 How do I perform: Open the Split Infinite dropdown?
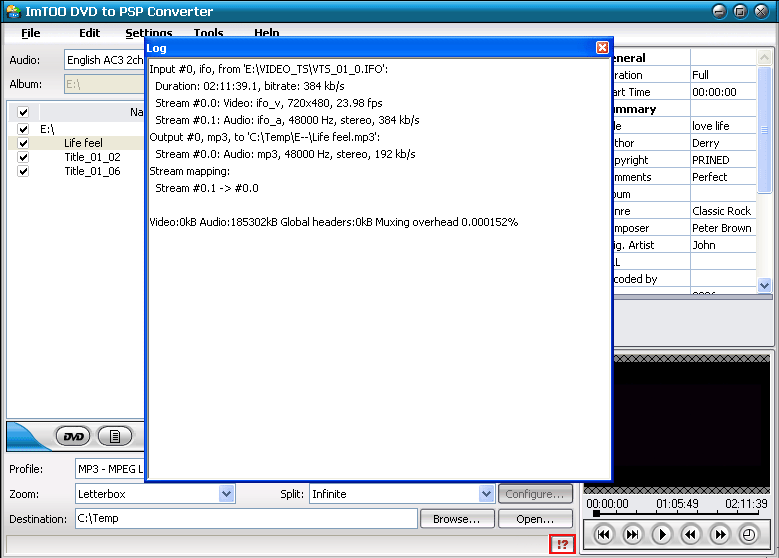point(486,494)
